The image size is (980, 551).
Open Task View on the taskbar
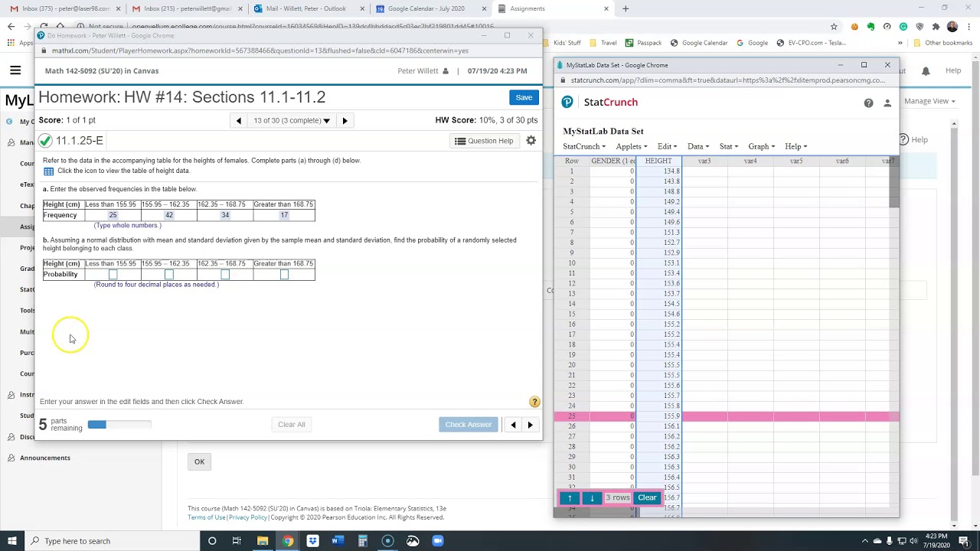(237, 541)
